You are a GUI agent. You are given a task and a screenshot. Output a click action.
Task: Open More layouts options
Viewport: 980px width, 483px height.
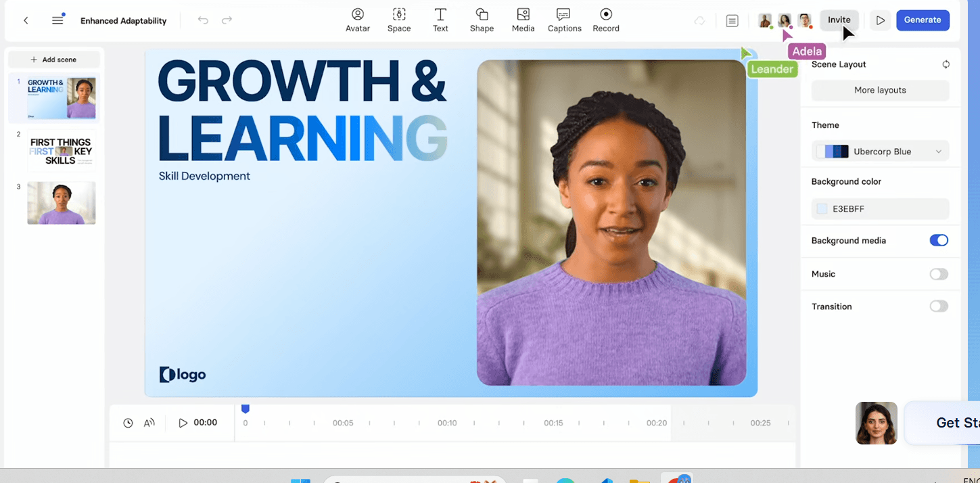coord(880,90)
